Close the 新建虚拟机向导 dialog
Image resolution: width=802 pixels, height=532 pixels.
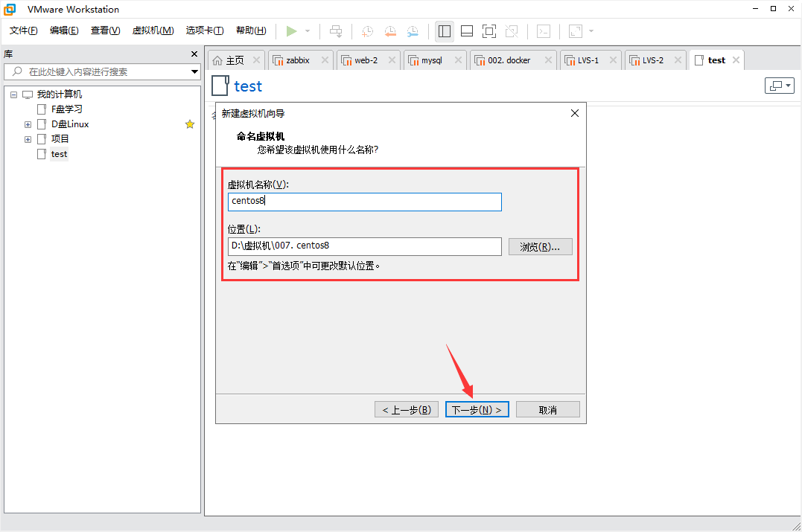(x=575, y=113)
